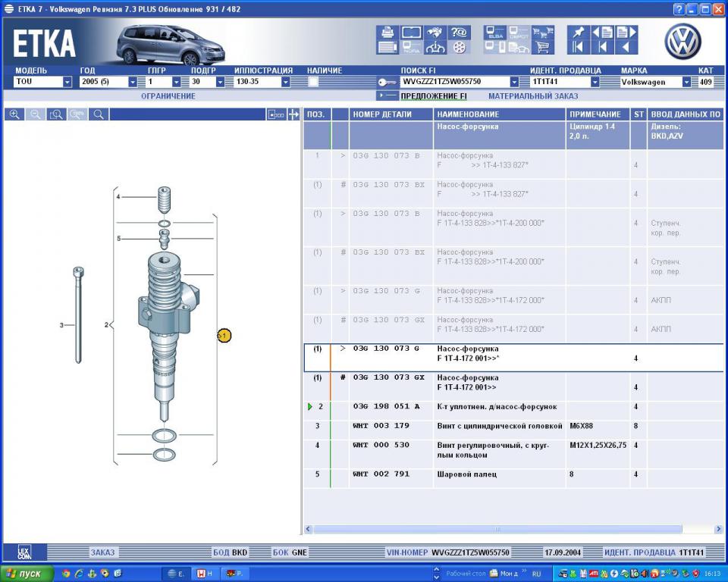This screenshot has width=728, height=582.
Task: Select part number WHT 002 791
Action: [381, 474]
